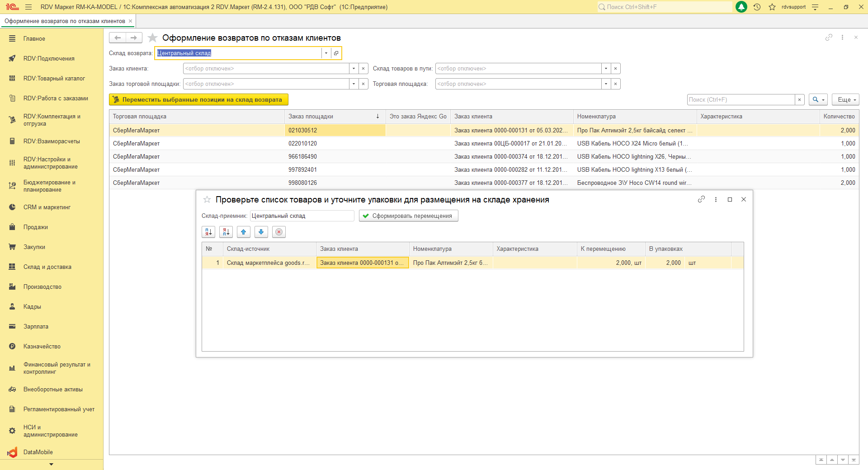Click the Поиск (Ctrl+F) search field
868x470 pixels.
tap(741, 99)
